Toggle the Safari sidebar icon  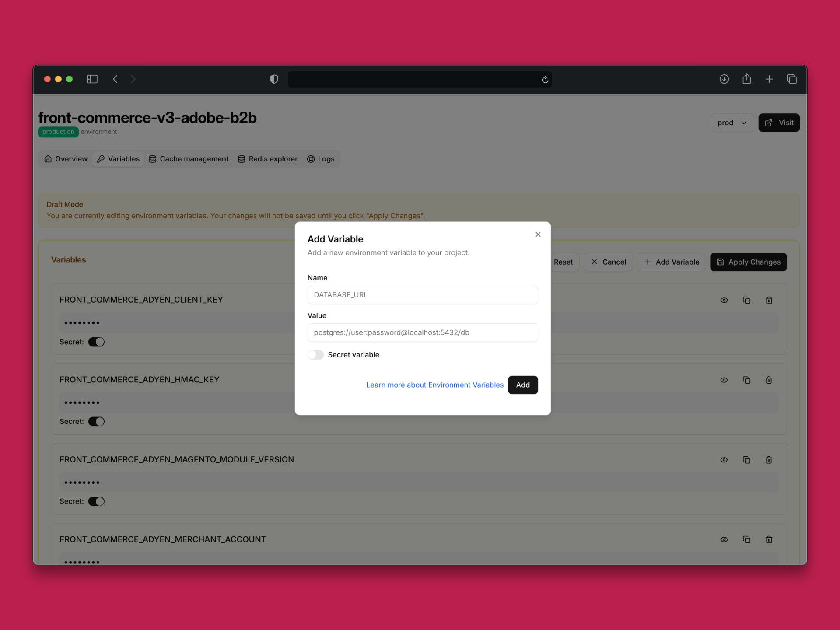click(92, 79)
